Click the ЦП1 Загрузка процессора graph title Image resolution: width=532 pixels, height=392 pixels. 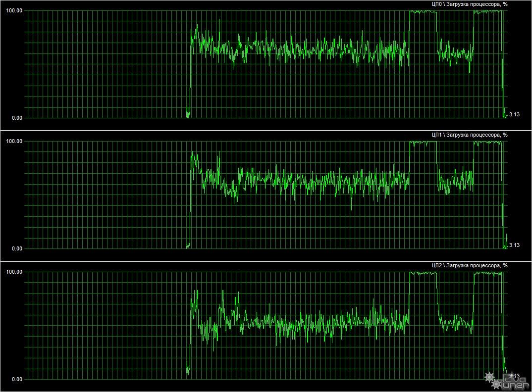point(470,135)
